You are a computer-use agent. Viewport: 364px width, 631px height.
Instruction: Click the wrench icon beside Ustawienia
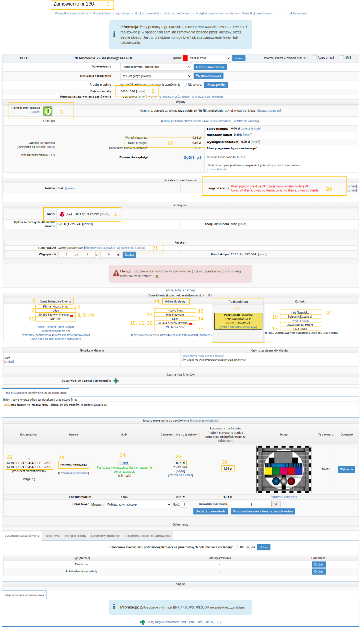coord(291,14)
